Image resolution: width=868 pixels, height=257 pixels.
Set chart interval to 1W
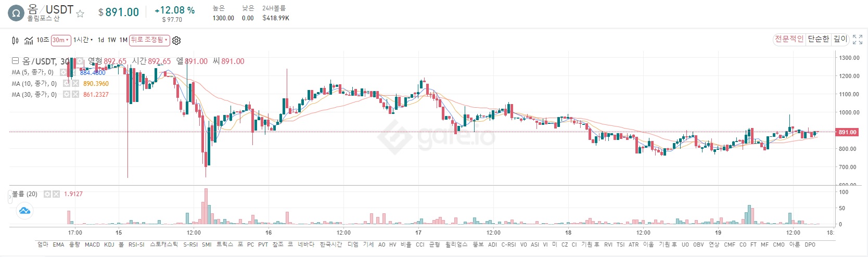click(x=112, y=40)
